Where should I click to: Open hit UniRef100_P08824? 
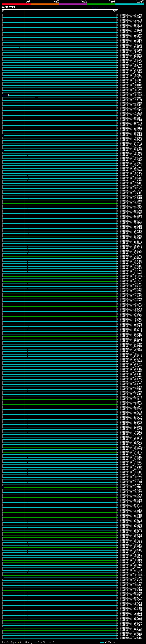pyautogui.click(x=131, y=30)
